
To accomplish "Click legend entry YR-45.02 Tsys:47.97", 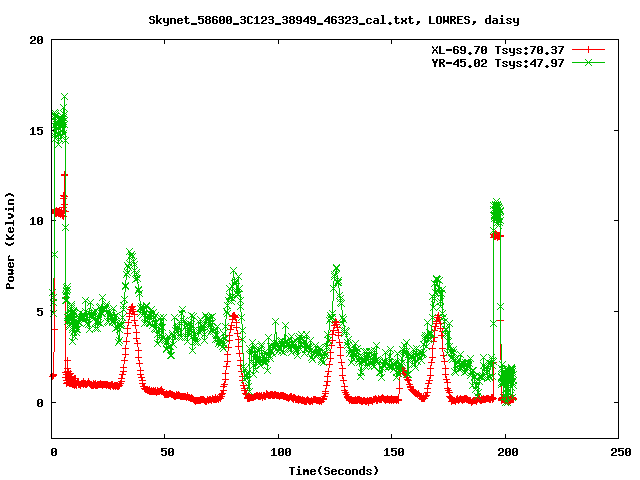I will [498, 63].
